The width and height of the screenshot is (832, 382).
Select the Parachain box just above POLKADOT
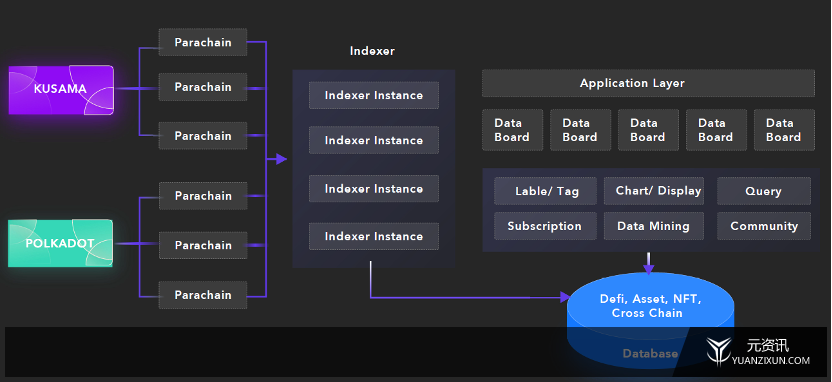[x=203, y=196]
